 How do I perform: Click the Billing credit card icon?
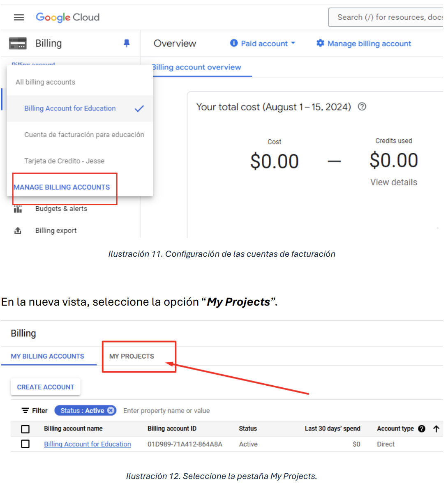click(18, 44)
